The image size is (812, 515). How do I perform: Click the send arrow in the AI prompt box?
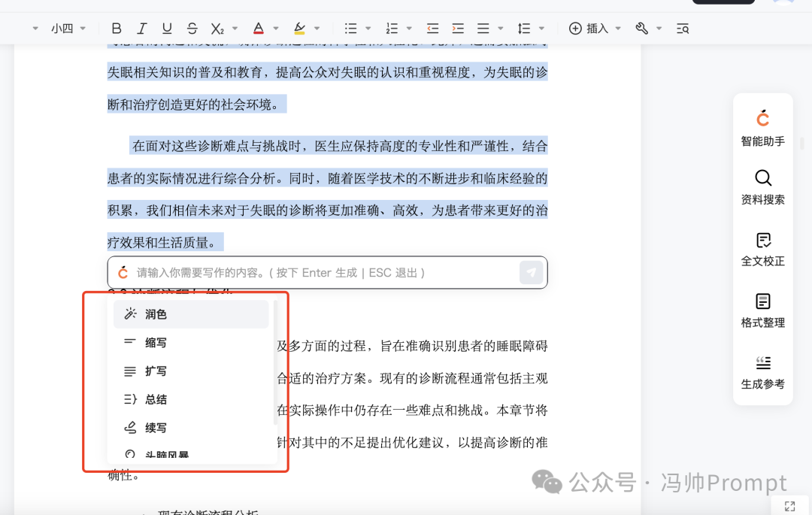531,272
